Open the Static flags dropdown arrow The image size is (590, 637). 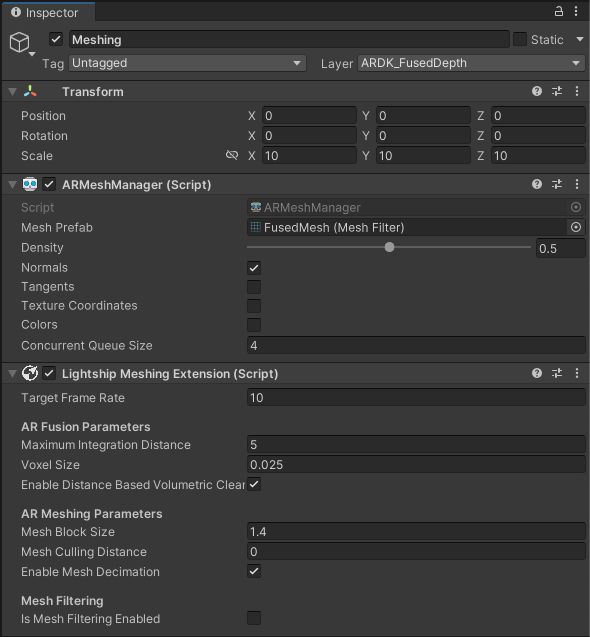point(580,39)
